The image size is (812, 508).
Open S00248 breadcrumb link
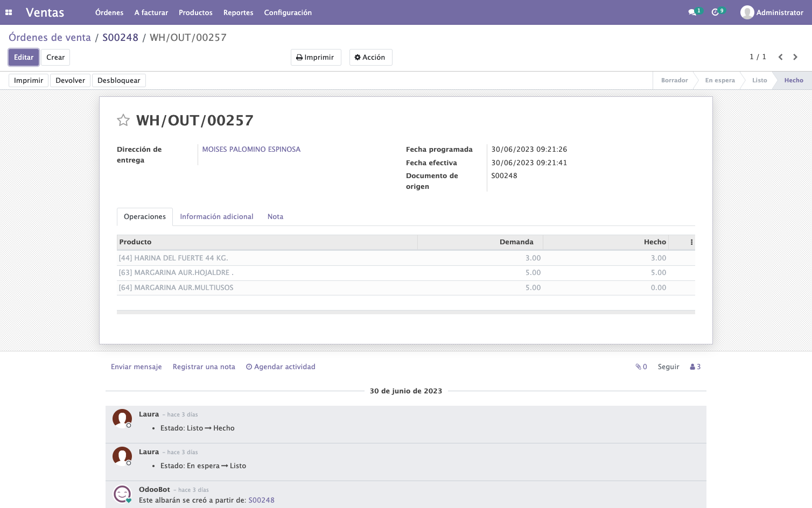pyautogui.click(x=120, y=38)
